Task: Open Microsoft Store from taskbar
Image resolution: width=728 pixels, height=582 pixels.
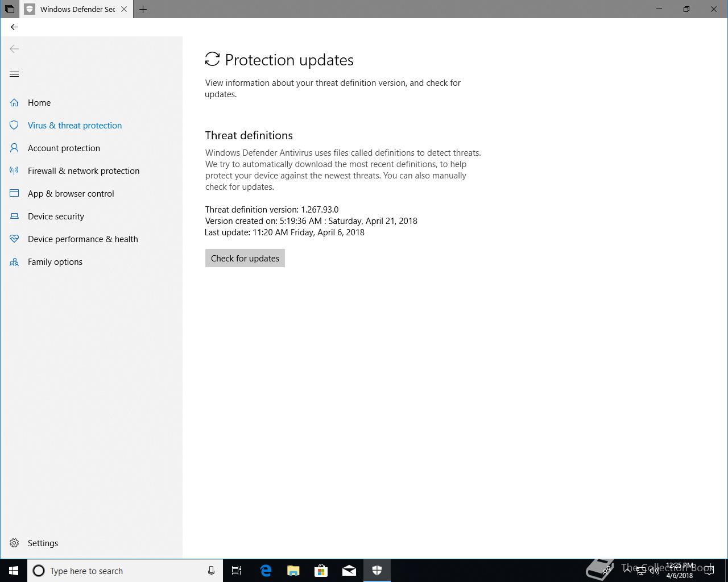Action: point(321,571)
